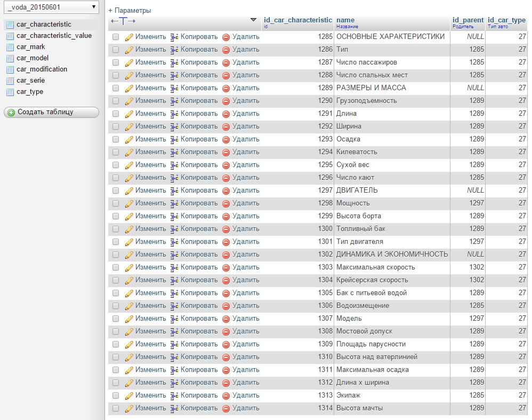Click the table icon beside car_model
The height and width of the screenshot is (420, 532).
(11, 59)
